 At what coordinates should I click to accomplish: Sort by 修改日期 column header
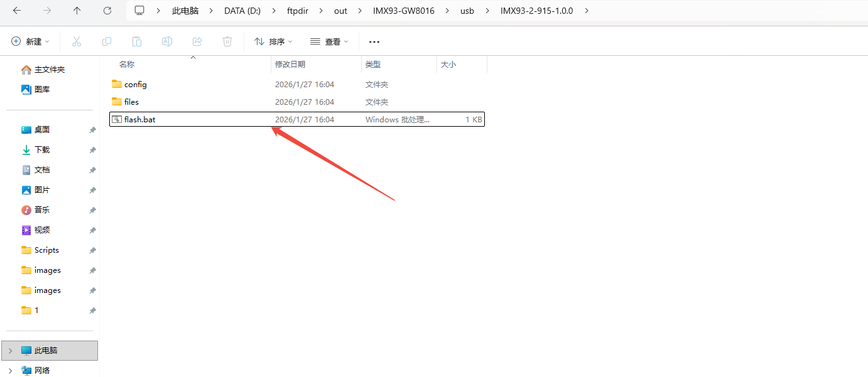point(290,64)
